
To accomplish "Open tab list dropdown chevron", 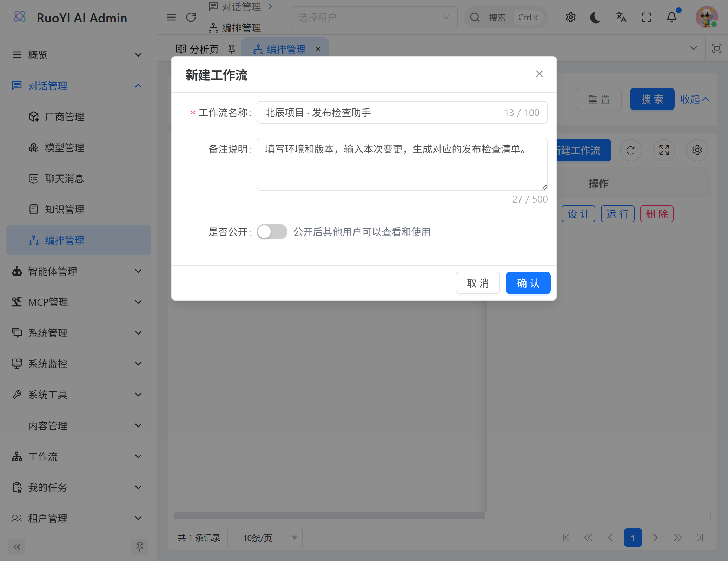I will (693, 48).
